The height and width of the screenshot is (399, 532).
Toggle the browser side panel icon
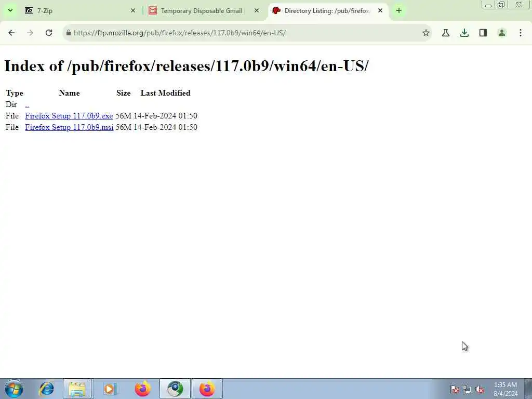pyautogui.click(x=483, y=33)
